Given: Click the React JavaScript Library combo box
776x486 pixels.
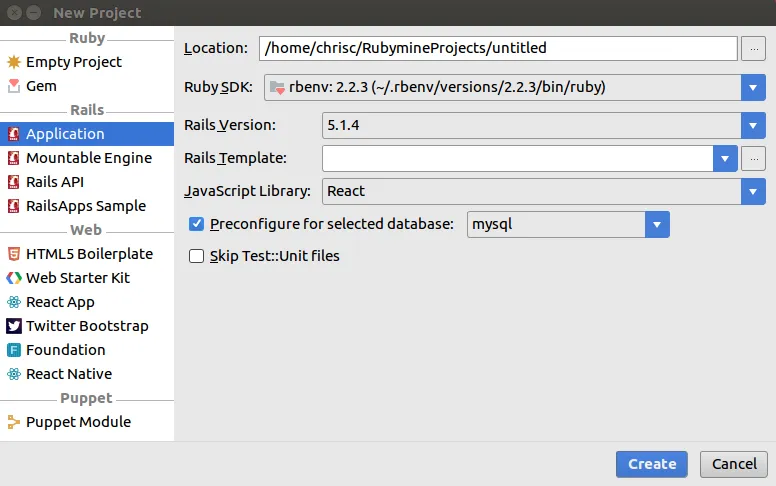Looking at the screenshot, I should point(543,192).
